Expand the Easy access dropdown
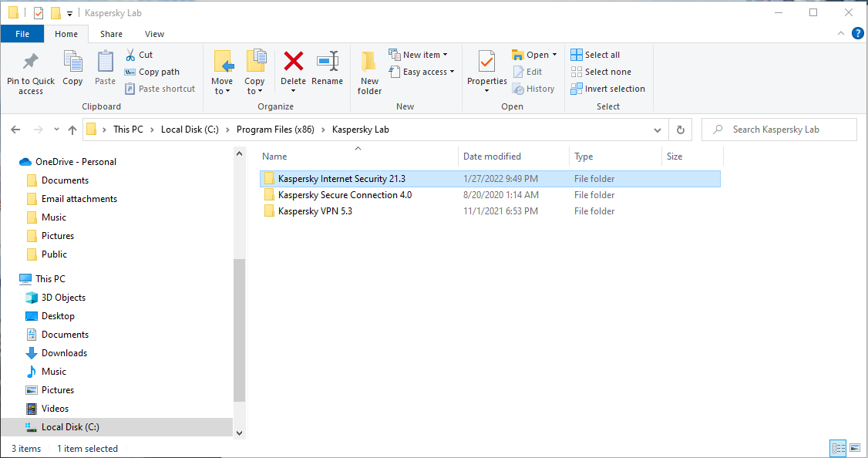868x458 pixels. pos(452,72)
